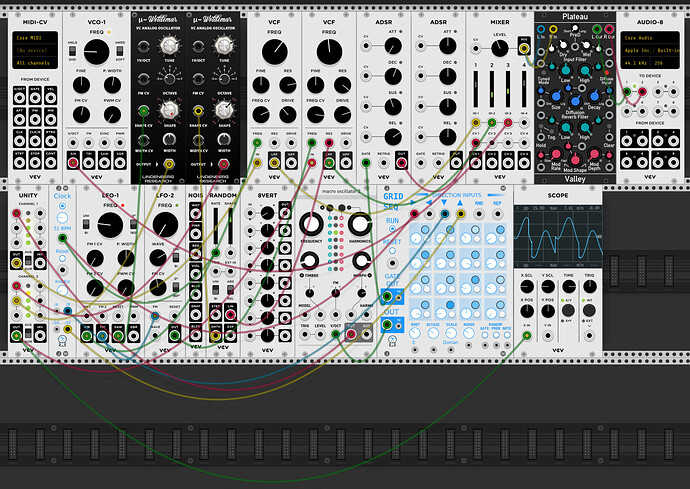Click the STOP jack on MIDI-CV module

pos(35,162)
